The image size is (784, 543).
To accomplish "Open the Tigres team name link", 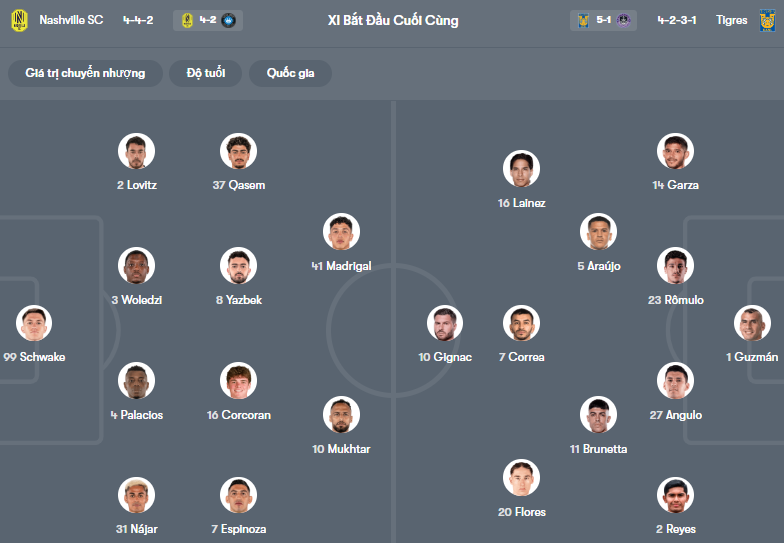I will tap(731, 20).
